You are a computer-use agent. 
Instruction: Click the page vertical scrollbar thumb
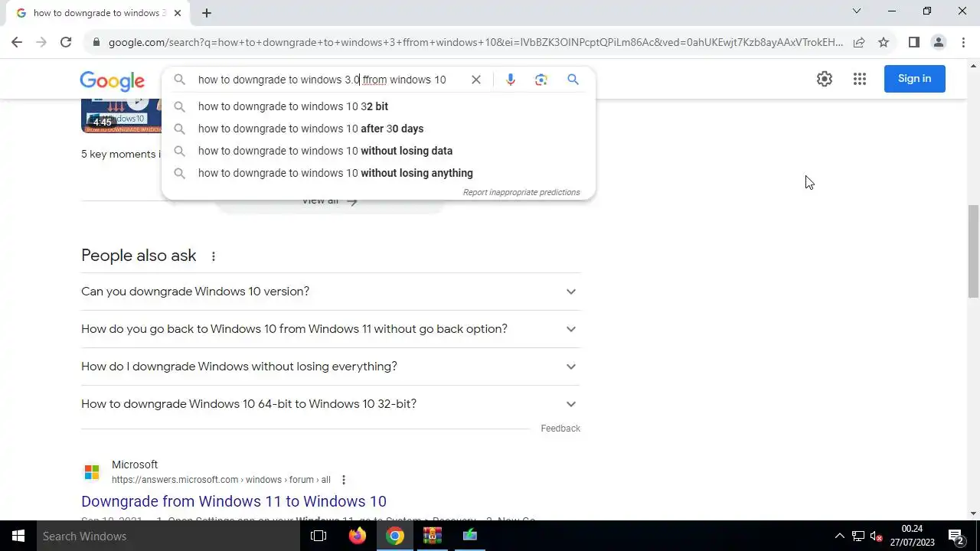tap(973, 251)
